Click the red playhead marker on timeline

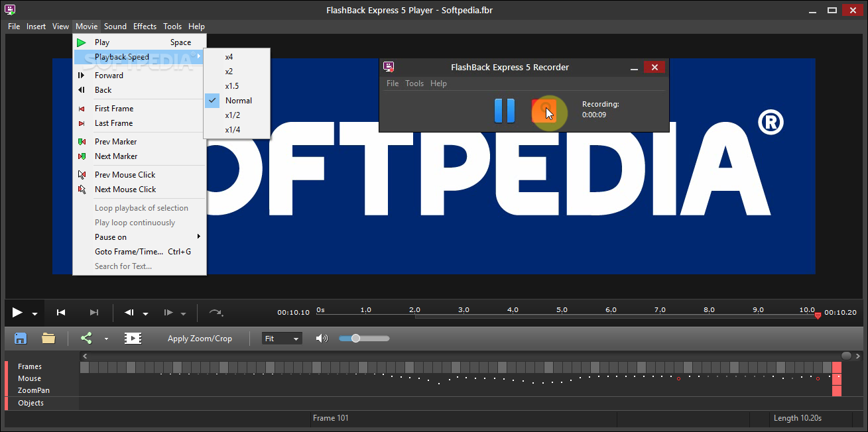pos(818,315)
